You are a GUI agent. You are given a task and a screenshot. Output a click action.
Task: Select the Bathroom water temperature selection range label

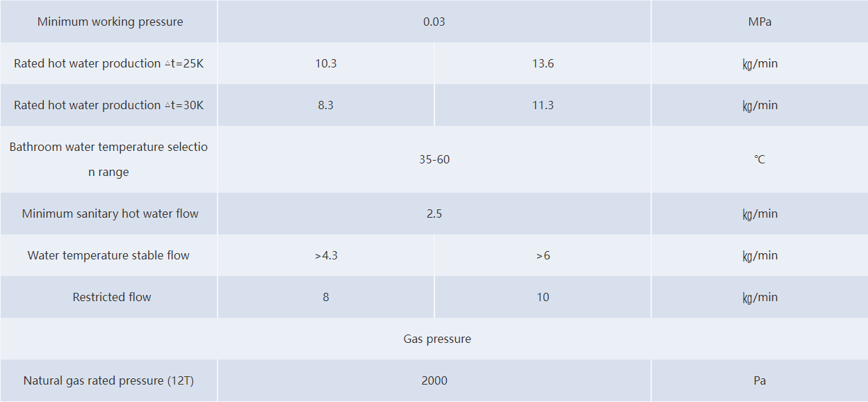pos(109,159)
